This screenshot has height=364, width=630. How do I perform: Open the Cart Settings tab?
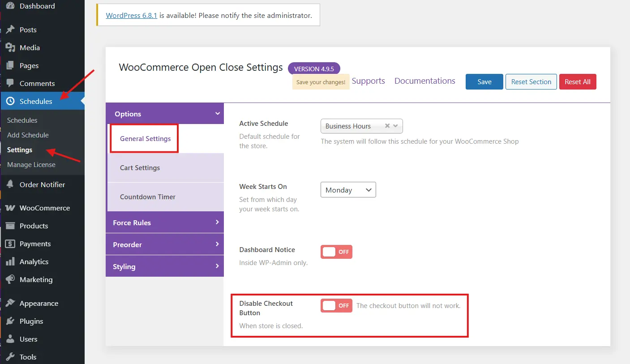pos(166,168)
